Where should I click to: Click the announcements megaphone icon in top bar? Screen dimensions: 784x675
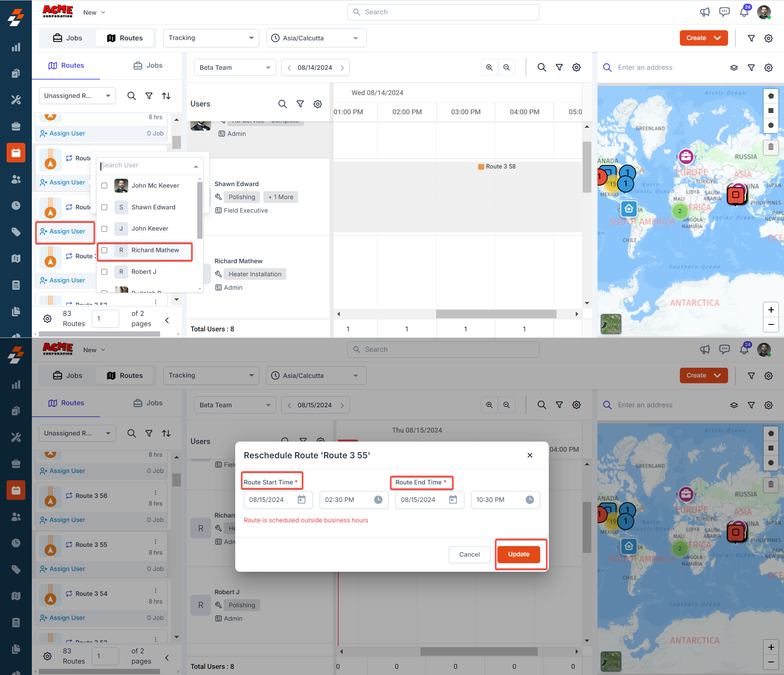[x=705, y=12]
